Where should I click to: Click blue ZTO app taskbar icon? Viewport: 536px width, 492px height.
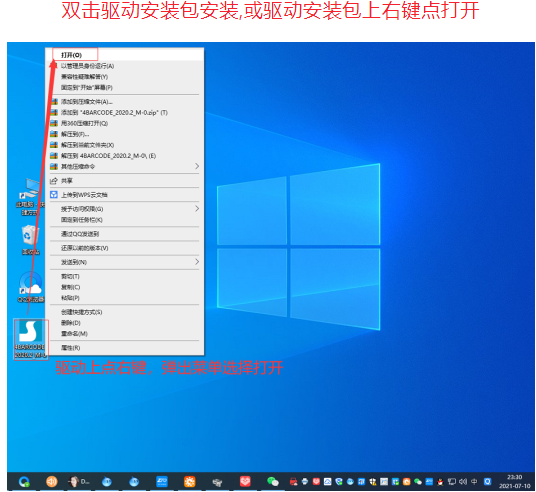pos(162,481)
